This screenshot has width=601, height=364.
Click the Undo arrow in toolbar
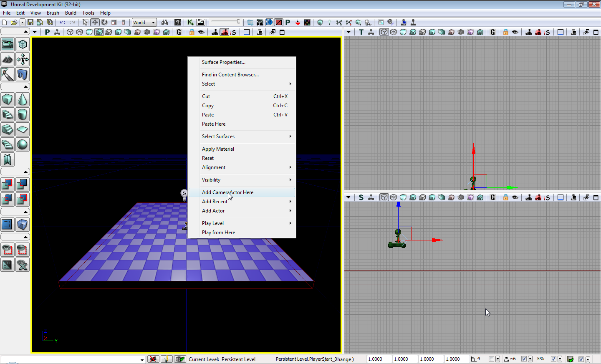point(62,23)
